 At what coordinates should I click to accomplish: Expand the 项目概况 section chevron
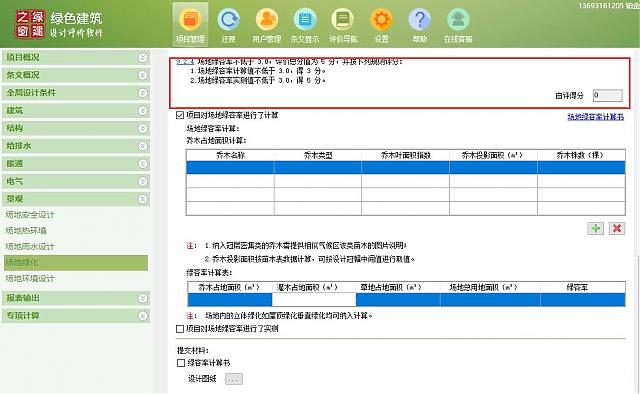click(x=142, y=58)
